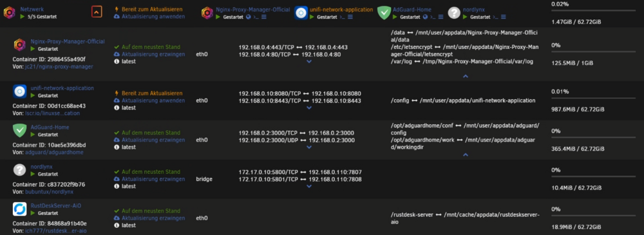Screen dimensions: 644x235
Task: Click RustDeskServer-AiO row container icon
Action: tap(19, 209)
